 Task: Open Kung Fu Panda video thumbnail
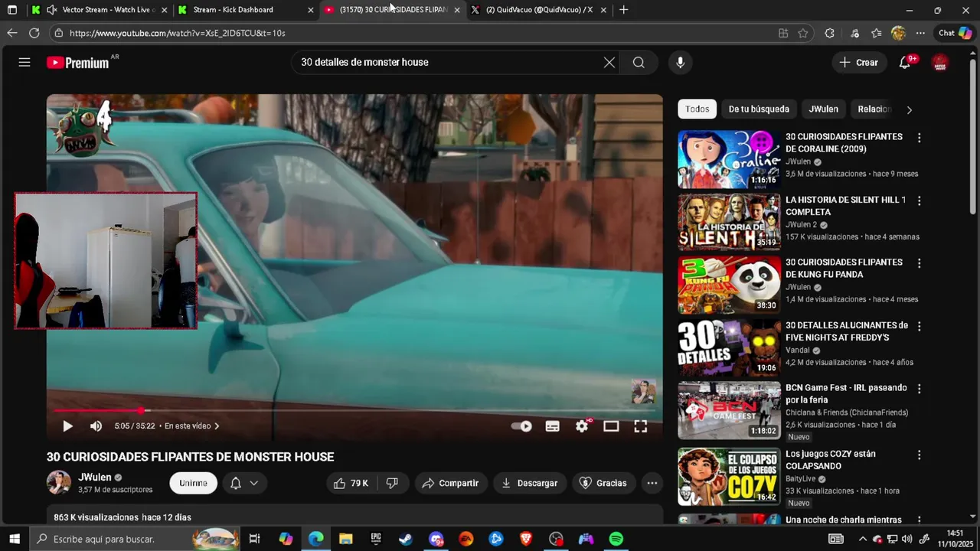coord(729,285)
